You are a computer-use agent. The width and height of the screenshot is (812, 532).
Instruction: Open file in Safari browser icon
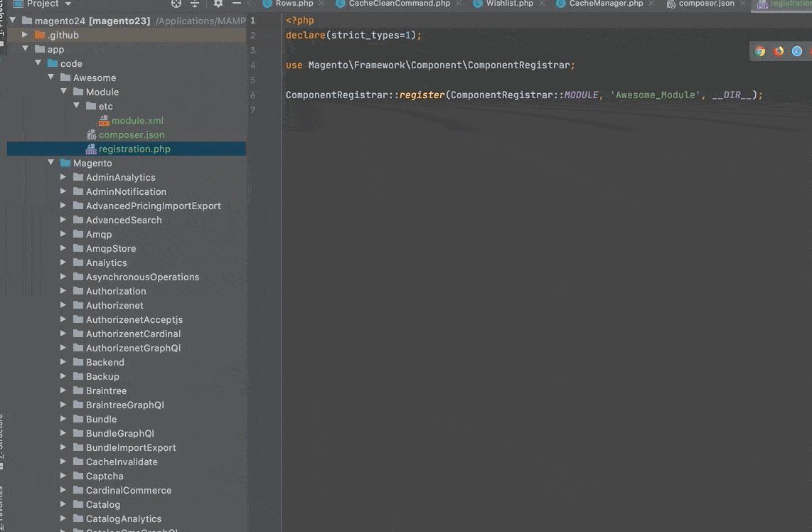click(x=797, y=51)
